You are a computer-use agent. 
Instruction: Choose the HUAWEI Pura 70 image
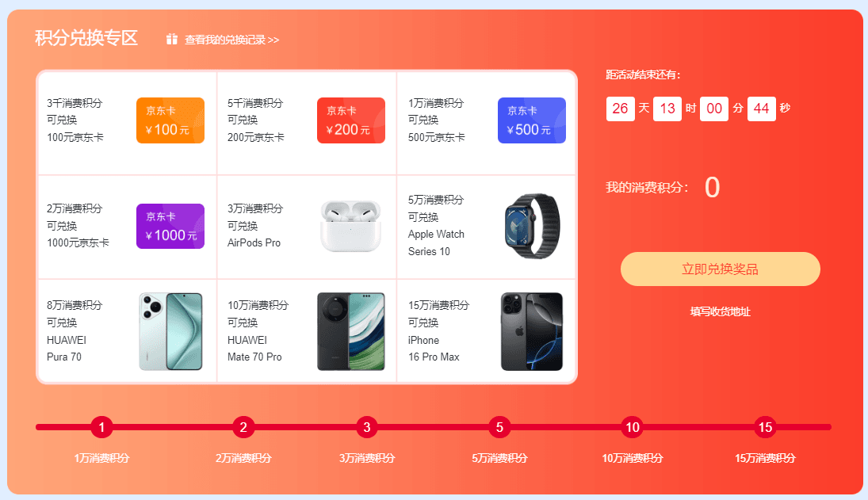170,331
